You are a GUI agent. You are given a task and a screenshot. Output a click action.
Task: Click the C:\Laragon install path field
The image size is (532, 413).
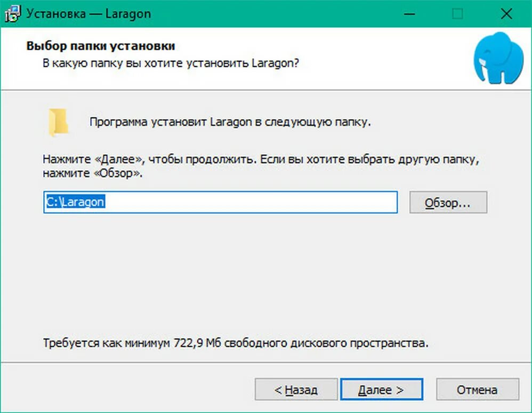click(221, 202)
